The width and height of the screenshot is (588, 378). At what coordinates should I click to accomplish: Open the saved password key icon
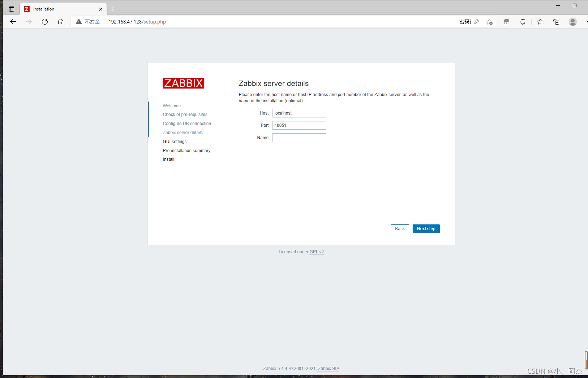476,22
